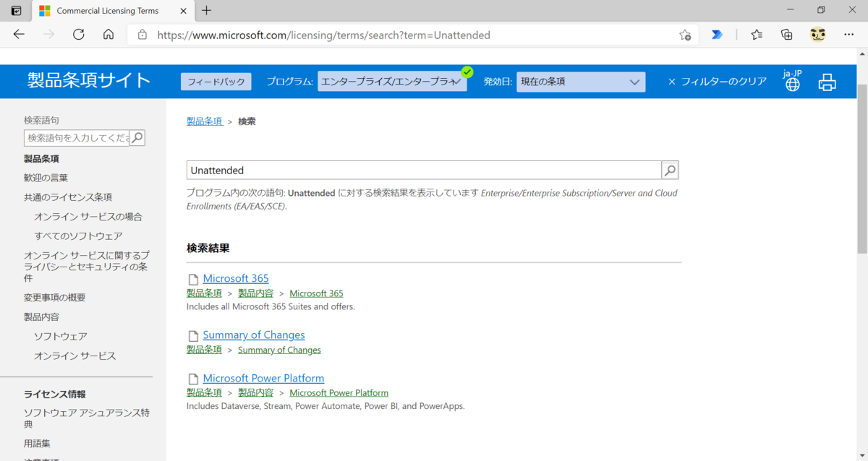The image size is (868, 461).
Task: Click the Unattended search input field
Action: point(423,171)
